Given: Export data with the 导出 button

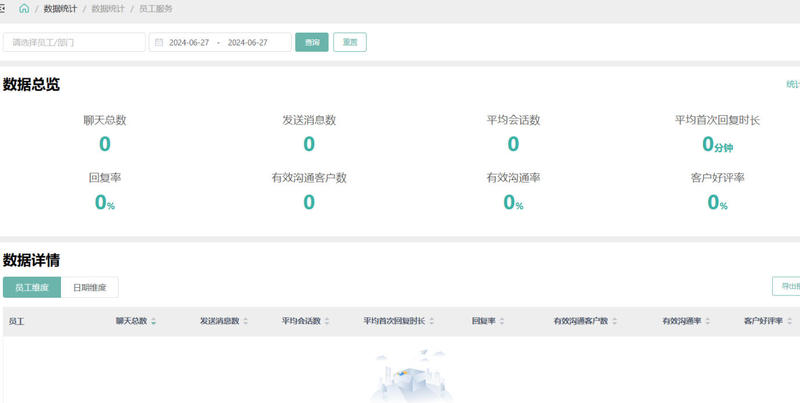Looking at the screenshot, I should (786, 286).
